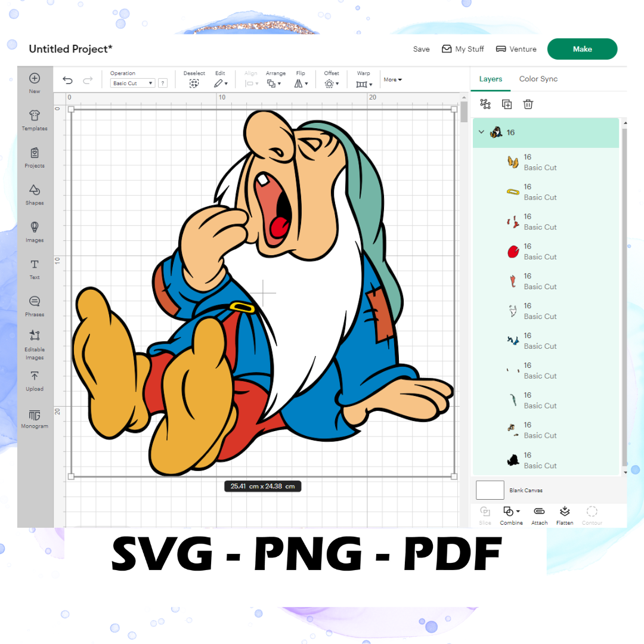Open the Warp dropdown

(364, 84)
